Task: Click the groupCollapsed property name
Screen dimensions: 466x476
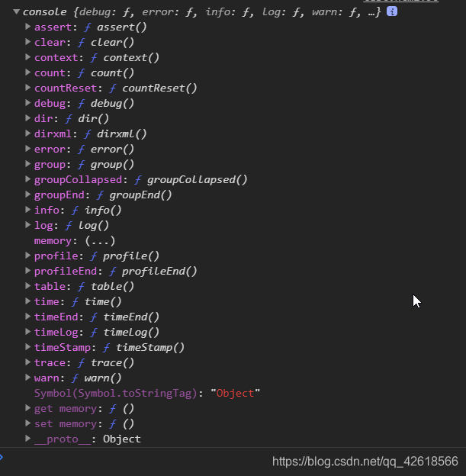Action: [x=78, y=180]
